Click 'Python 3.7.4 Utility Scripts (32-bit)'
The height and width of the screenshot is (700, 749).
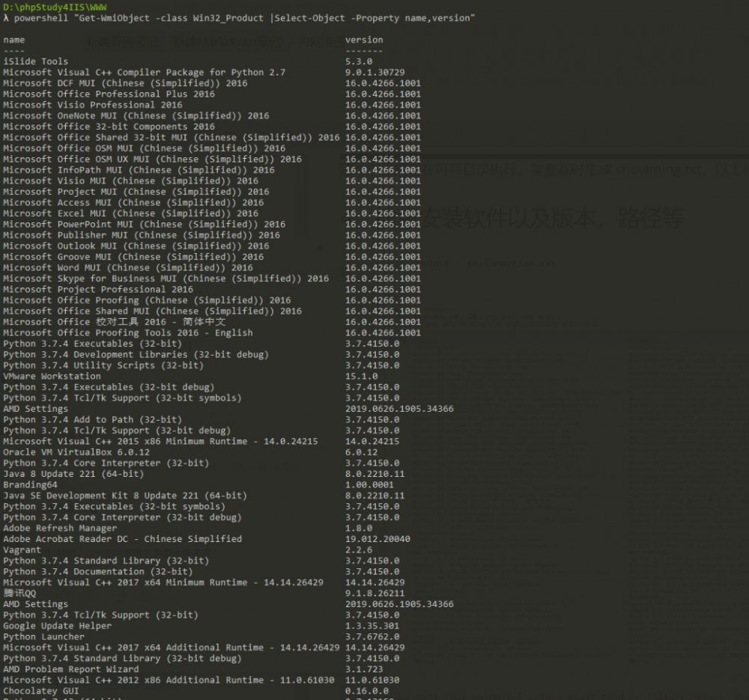[x=103, y=366]
